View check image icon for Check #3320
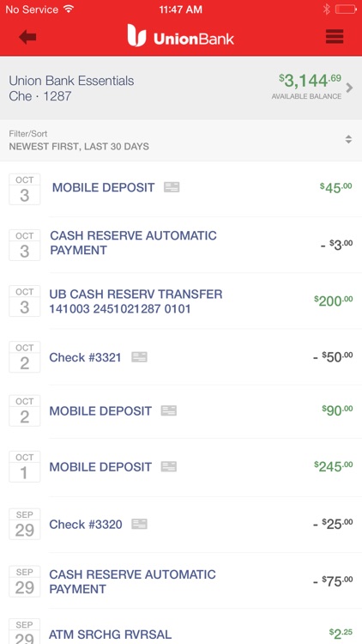 140,524
